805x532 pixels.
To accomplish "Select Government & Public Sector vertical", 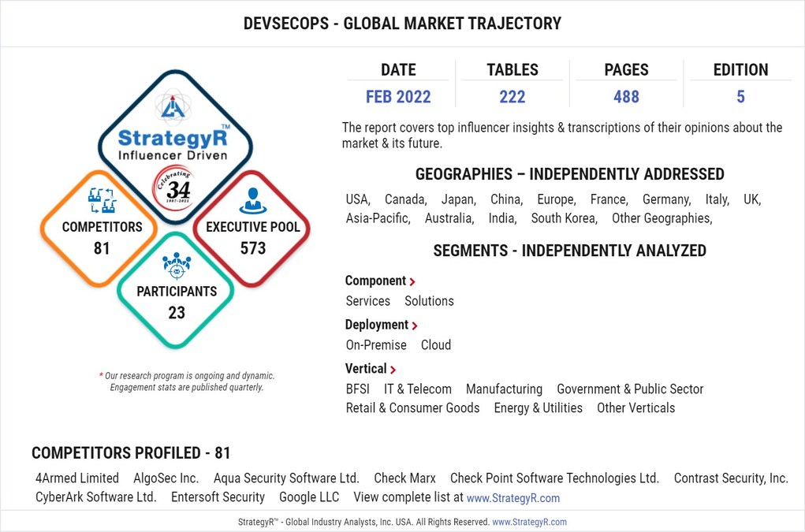I will [x=630, y=389].
